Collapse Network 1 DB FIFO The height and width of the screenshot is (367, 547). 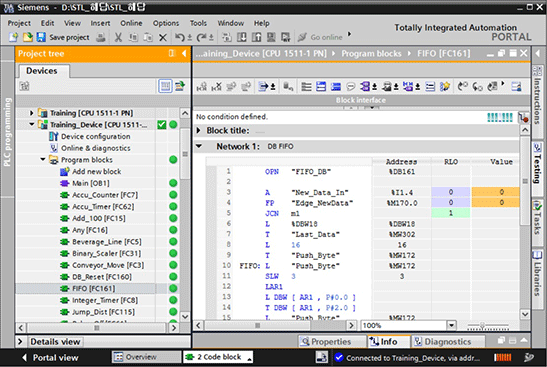(x=199, y=146)
